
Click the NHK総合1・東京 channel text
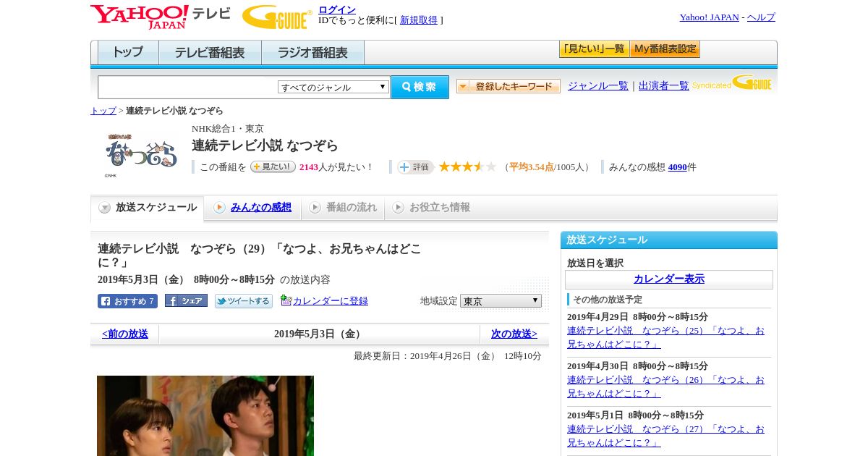point(228,129)
